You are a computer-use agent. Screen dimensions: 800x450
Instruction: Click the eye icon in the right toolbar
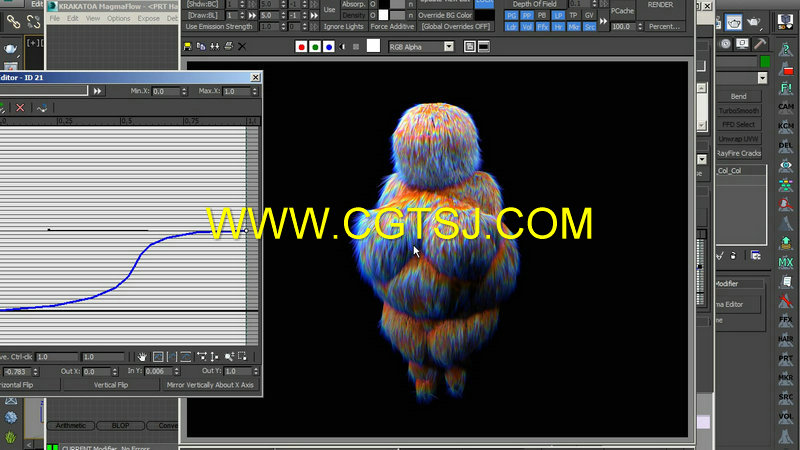click(x=786, y=165)
